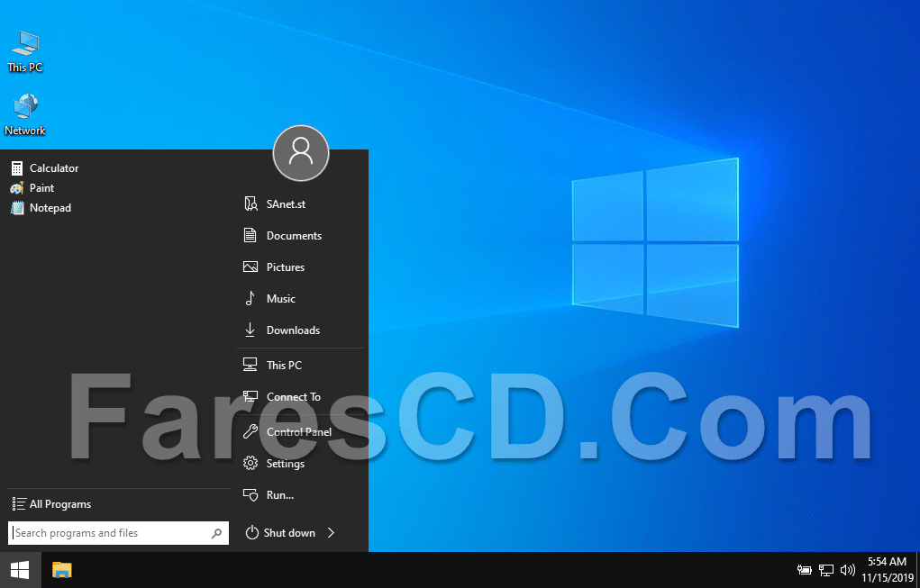Select Paint from the Start menu
Image resolution: width=920 pixels, height=588 pixels.
coord(41,188)
